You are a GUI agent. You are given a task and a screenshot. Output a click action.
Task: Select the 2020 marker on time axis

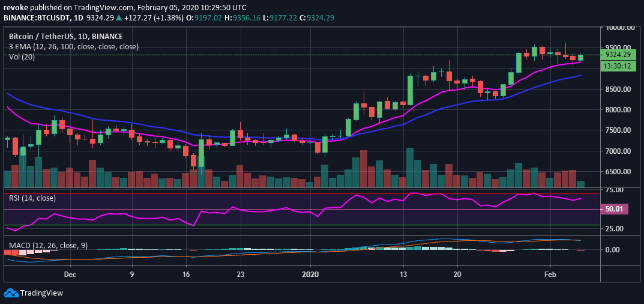coord(311,273)
